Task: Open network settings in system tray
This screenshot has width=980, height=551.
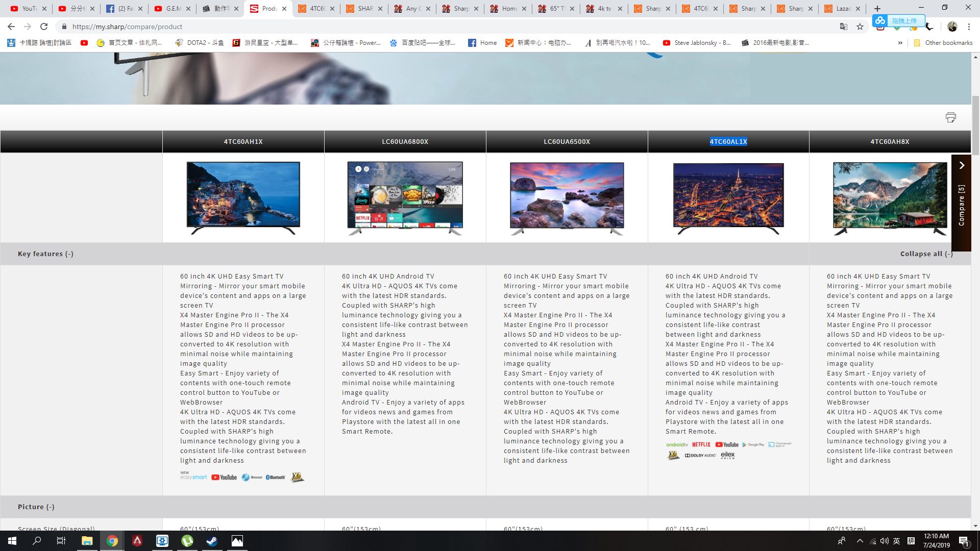Action: [x=873, y=541]
